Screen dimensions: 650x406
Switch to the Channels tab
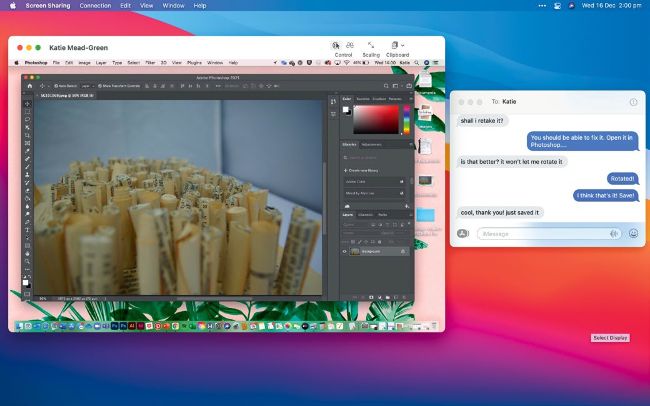[365, 214]
